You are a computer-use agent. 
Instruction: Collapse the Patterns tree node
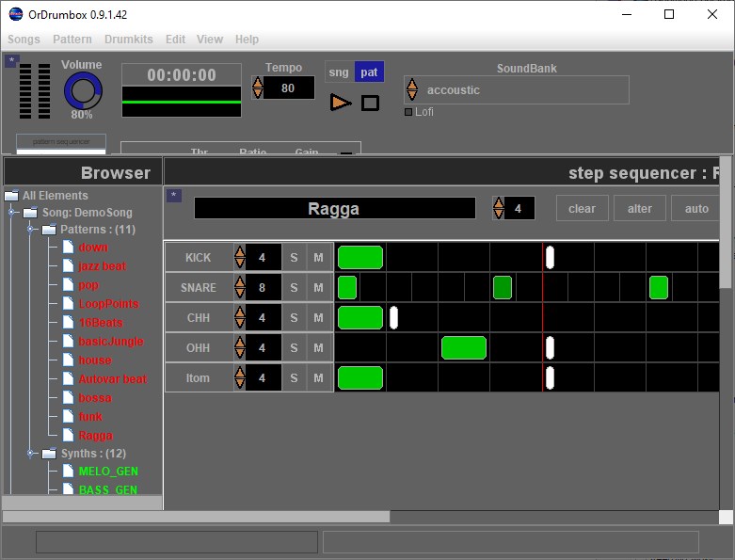30,229
